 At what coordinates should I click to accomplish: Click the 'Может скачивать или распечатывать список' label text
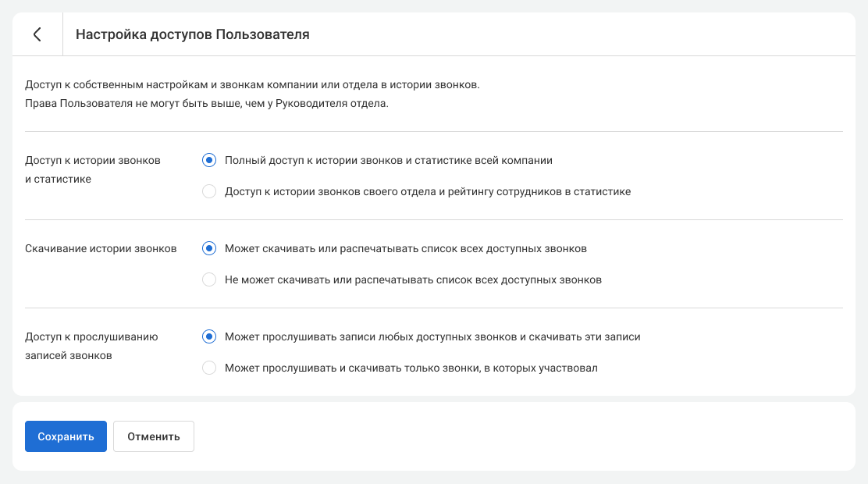pos(405,248)
